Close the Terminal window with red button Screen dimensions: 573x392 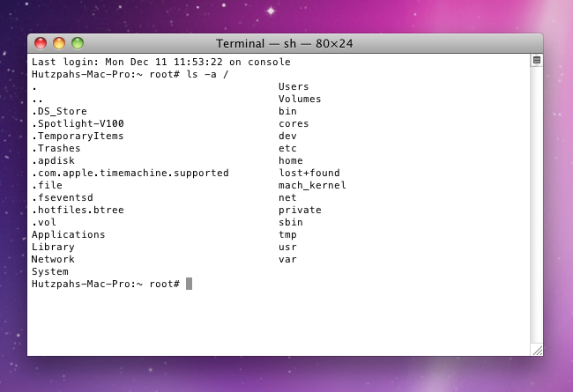tap(41, 43)
